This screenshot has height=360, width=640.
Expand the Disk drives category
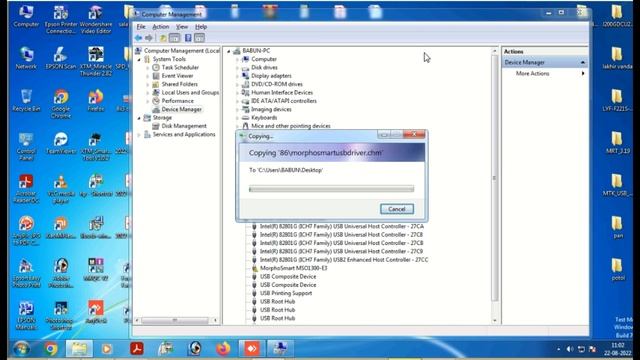238,68
